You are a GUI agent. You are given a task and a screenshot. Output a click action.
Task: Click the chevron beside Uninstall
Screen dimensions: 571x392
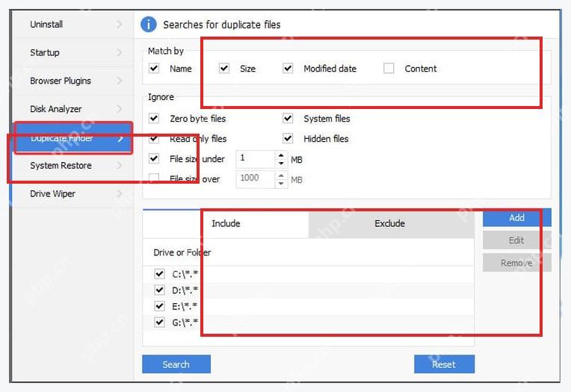click(x=119, y=25)
